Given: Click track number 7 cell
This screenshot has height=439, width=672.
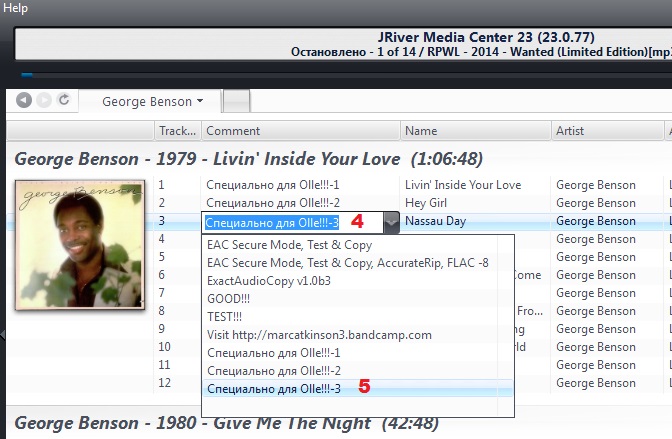Looking at the screenshot, I should coord(161,293).
